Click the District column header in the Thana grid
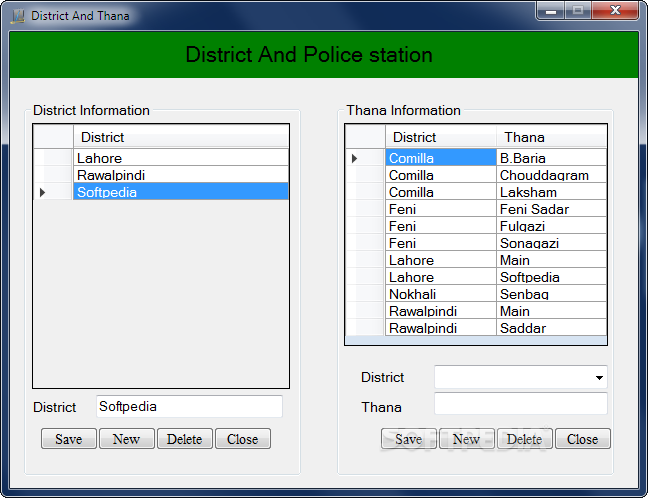Viewport: 648px width, 498px height. click(440, 137)
